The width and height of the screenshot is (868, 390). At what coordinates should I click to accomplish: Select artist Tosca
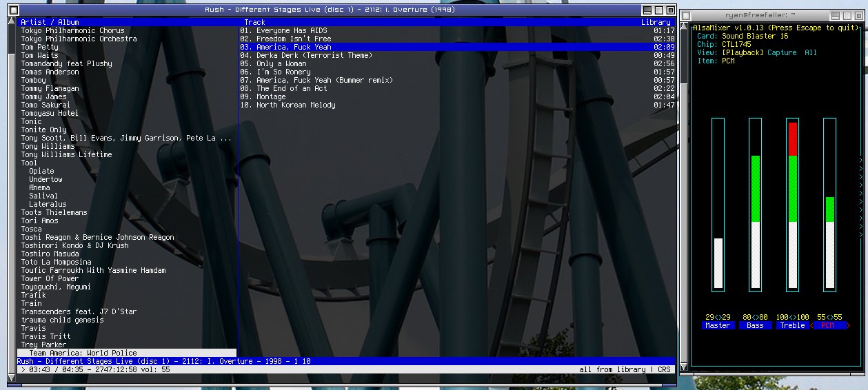click(31, 229)
